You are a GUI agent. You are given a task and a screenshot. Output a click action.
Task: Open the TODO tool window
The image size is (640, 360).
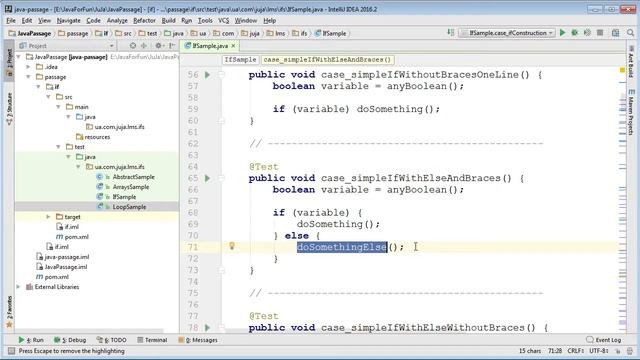pos(111,340)
